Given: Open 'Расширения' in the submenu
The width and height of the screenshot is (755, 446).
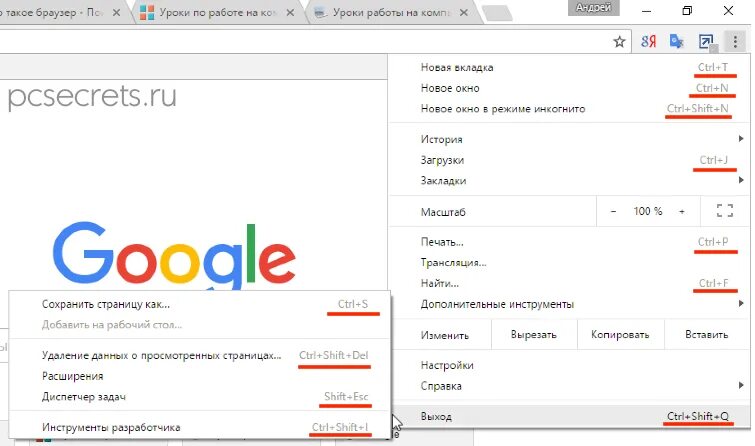Looking at the screenshot, I should pyautogui.click(x=199, y=376).
